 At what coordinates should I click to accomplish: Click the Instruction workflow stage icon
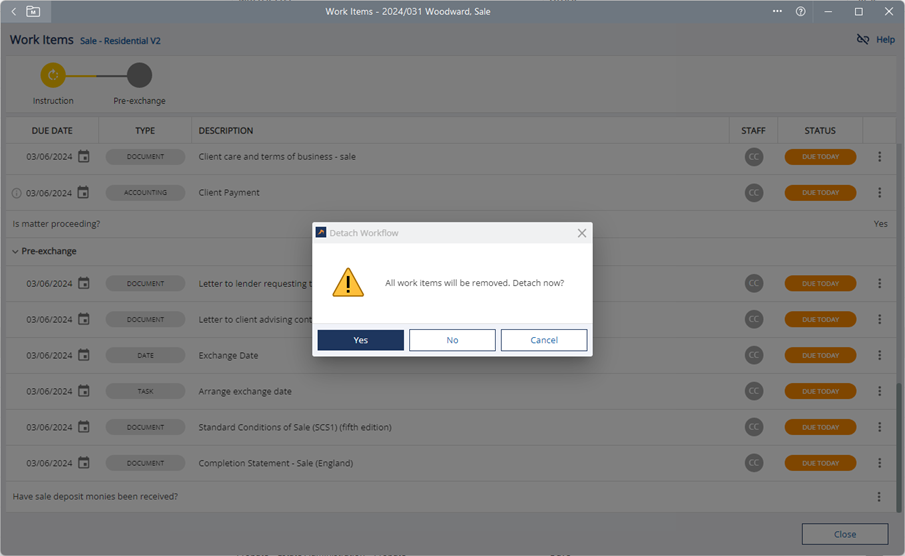[x=53, y=75]
